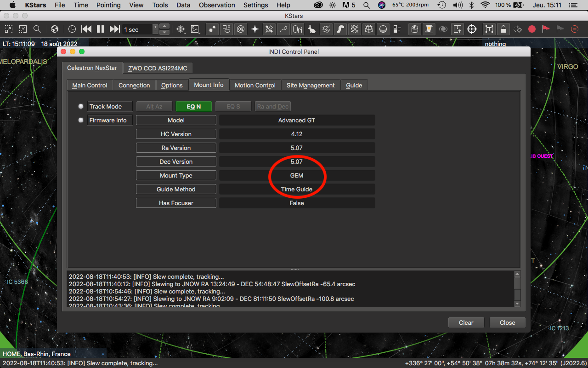Click the dashed rotation toolbar icon
This screenshot has height=368, width=588.
click(x=518, y=29)
